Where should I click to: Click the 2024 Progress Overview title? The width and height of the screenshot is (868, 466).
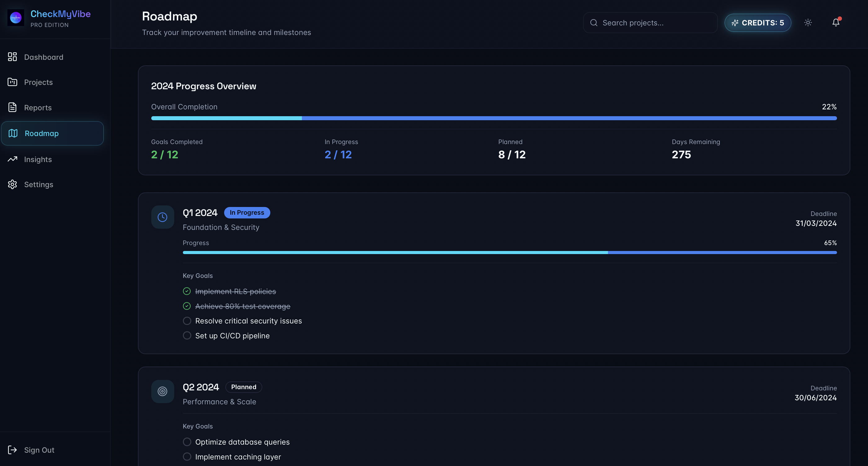204,86
